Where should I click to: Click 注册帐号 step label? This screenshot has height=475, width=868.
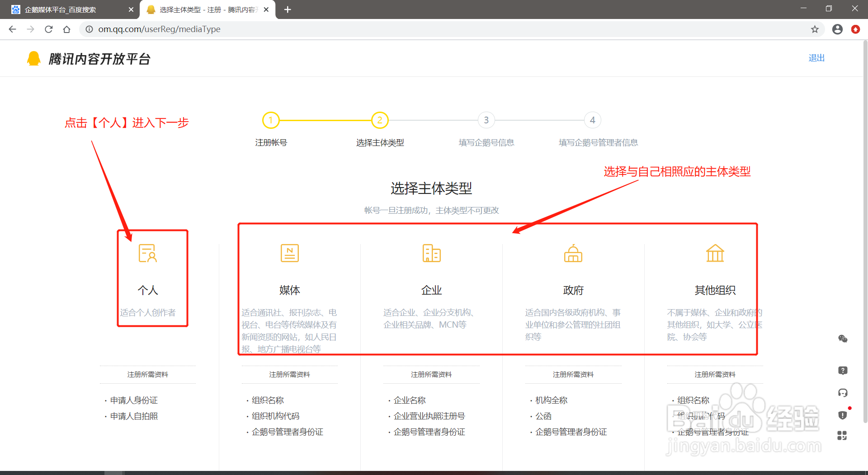tap(271, 143)
